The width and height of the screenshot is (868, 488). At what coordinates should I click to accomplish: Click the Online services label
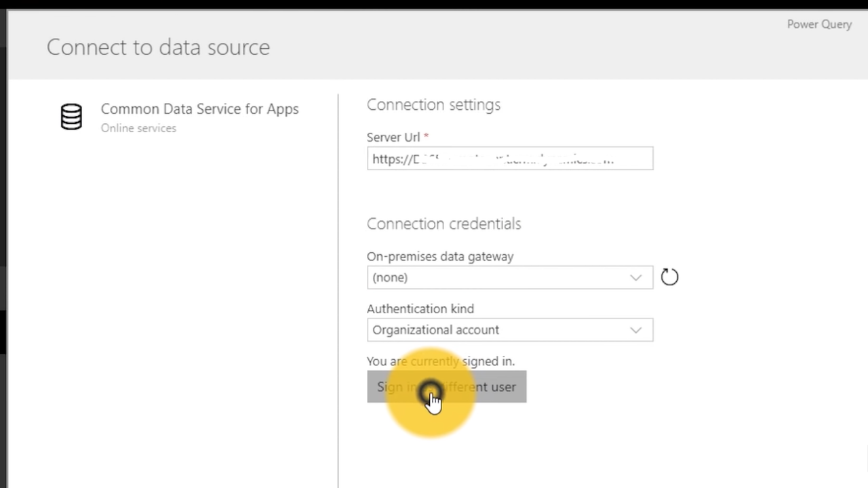(x=138, y=128)
